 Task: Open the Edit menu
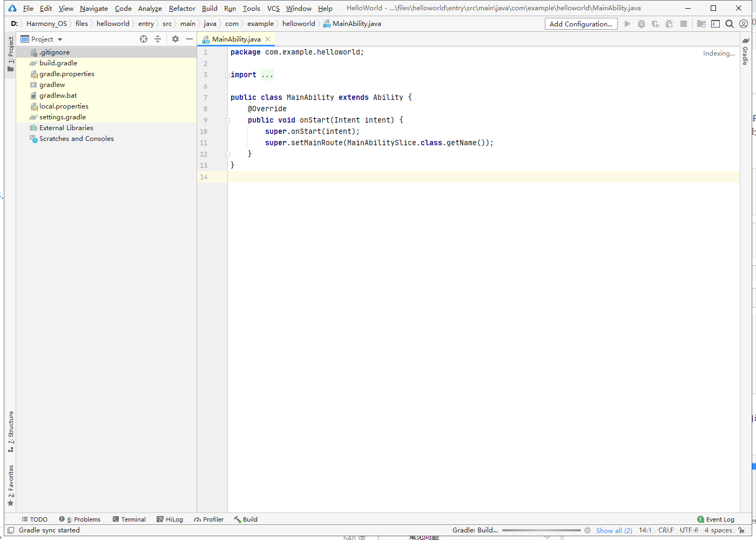46,8
